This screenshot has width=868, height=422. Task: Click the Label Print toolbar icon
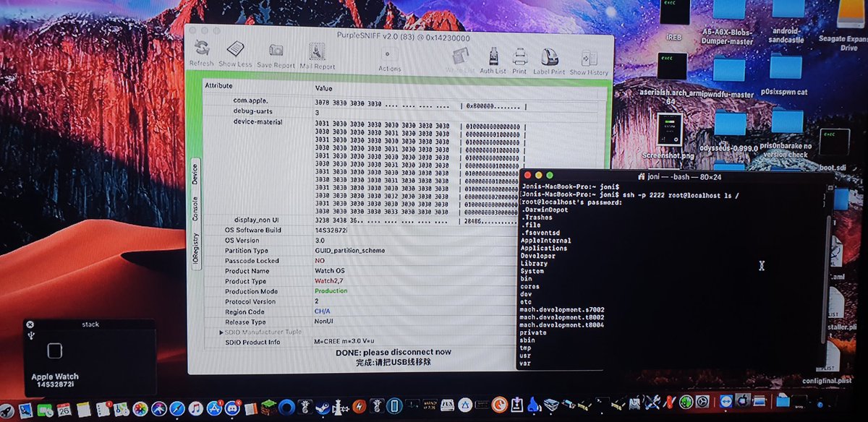click(549, 58)
